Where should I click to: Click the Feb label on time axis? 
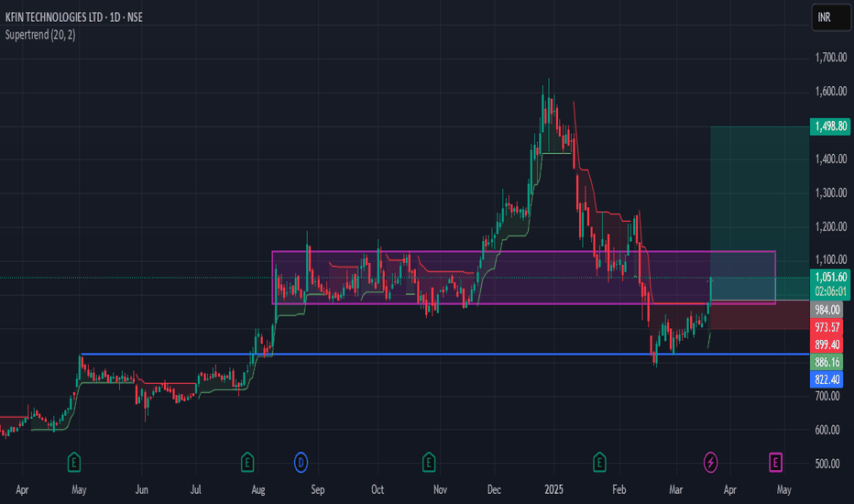point(619,490)
